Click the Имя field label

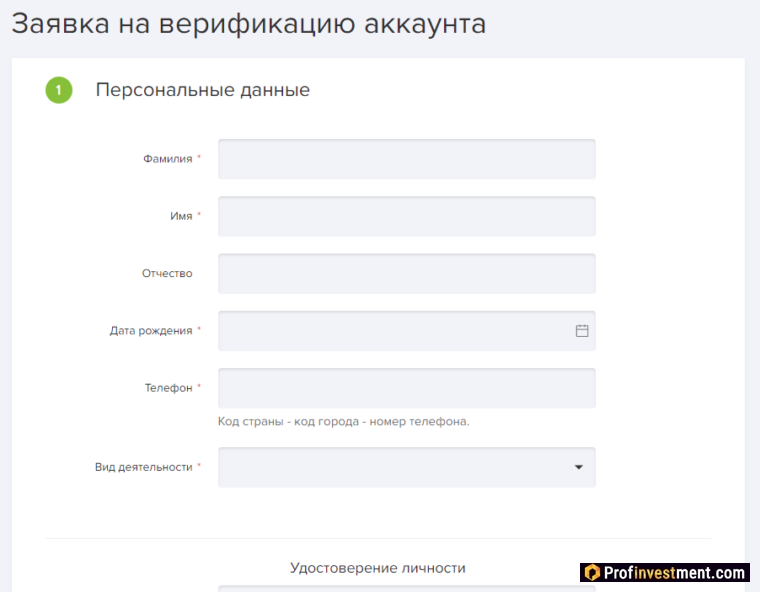tap(181, 216)
